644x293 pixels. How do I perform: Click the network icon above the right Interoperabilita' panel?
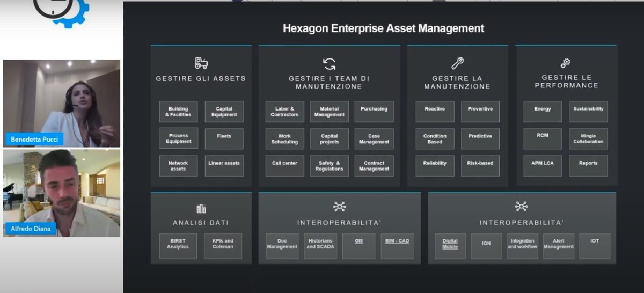521,207
